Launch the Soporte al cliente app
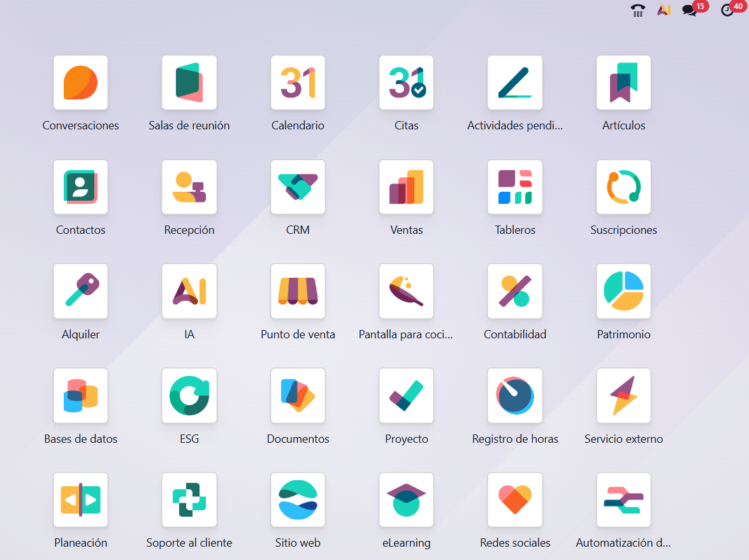The image size is (749, 560). 189,499
